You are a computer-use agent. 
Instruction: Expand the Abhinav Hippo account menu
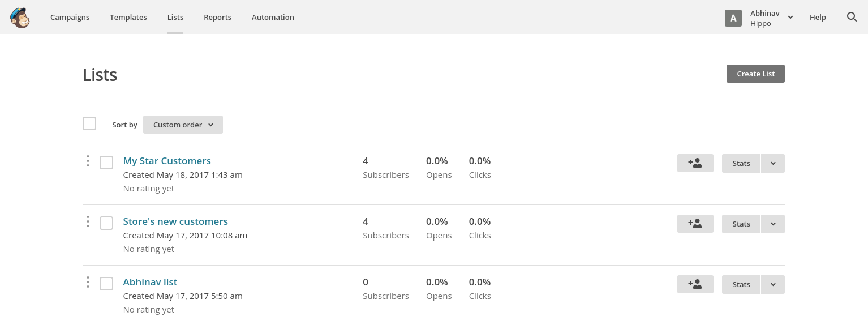tap(772, 18)
